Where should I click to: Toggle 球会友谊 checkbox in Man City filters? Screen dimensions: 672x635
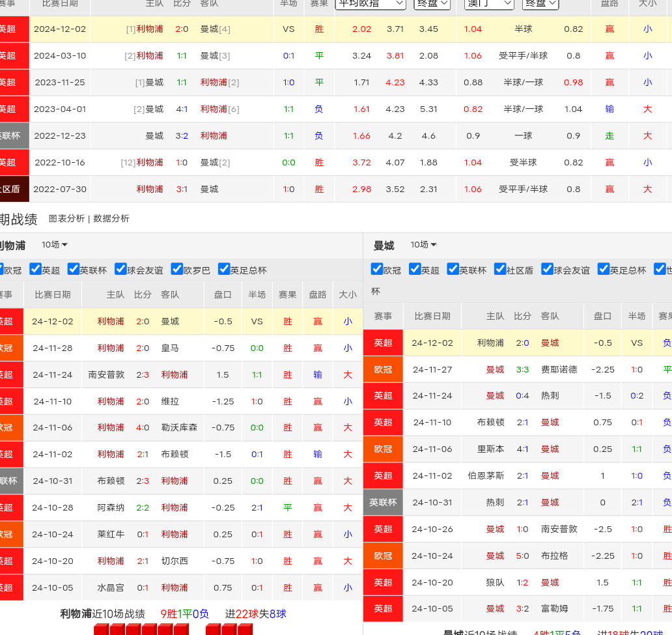pos(547,269)
